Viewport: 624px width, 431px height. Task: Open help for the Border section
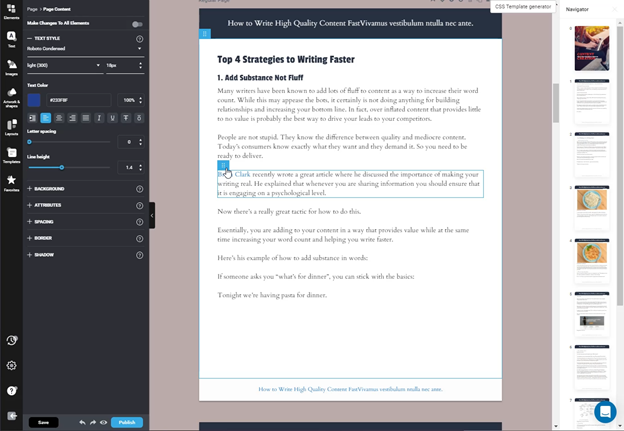(139, 239)
